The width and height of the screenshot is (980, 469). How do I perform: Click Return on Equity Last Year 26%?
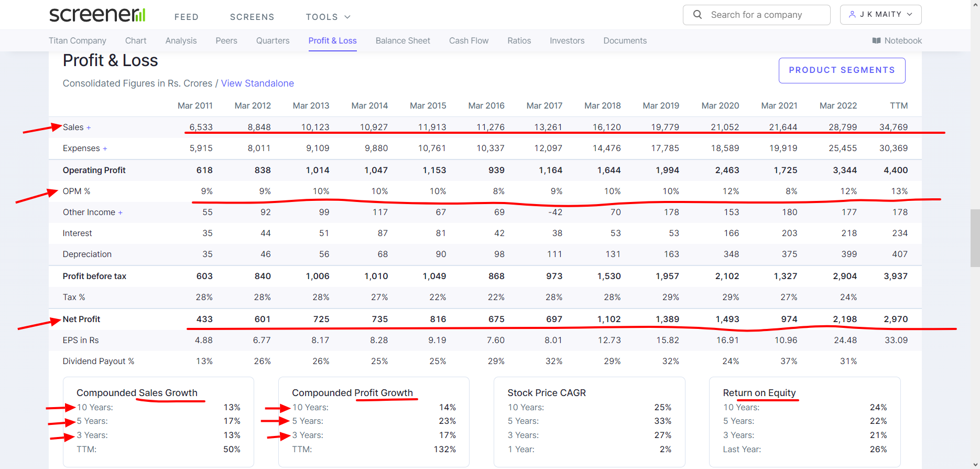click(x=878, y=449)
